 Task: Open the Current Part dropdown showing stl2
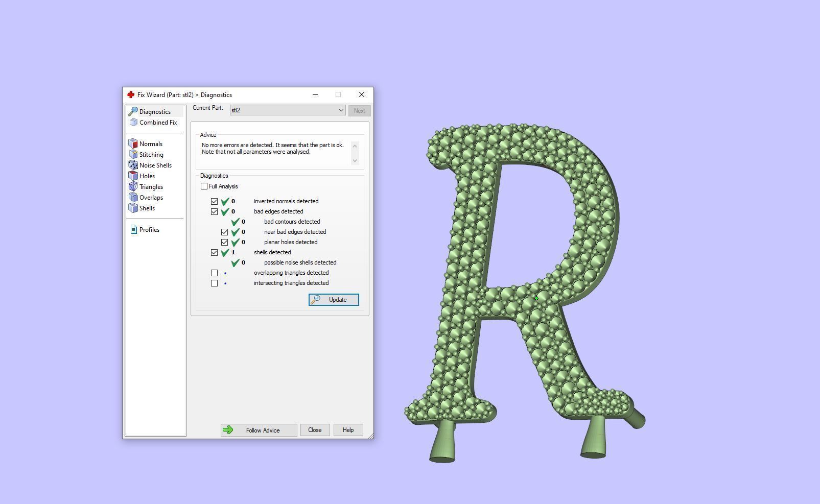[x=288, y=110]
